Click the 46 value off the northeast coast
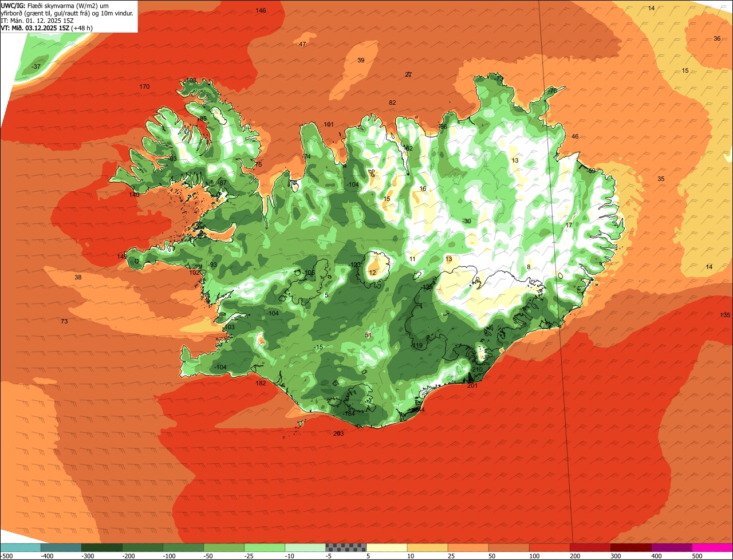733x560 pixels. pyautogui.click(x=575, y=136)
